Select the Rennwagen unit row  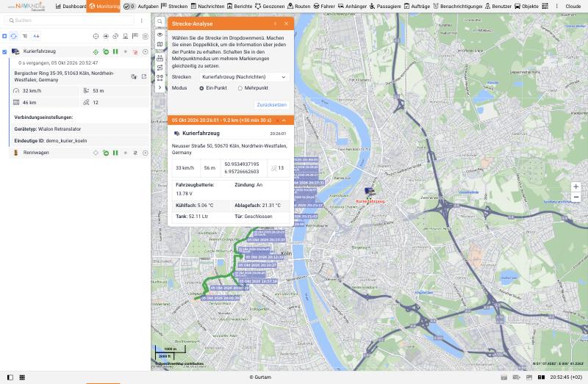[x=79, y=153]
